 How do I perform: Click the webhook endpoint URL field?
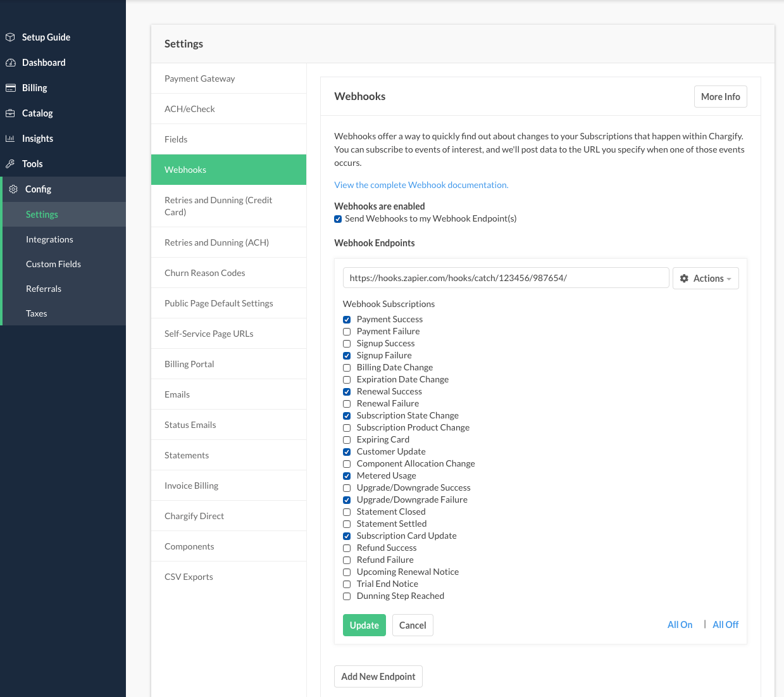click(506, 278)
